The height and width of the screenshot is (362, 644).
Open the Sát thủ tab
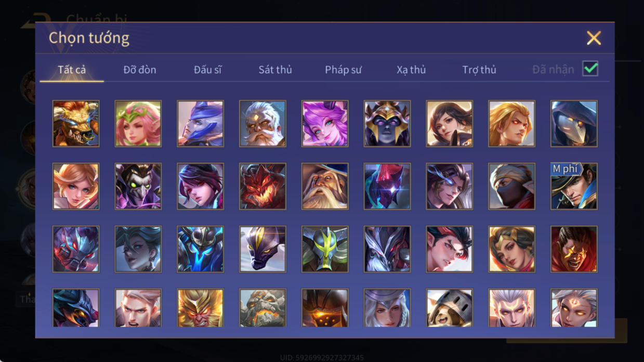pyautogui.click(x=275, y=70)
